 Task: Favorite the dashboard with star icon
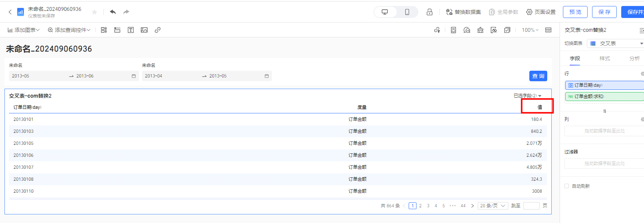pyautogui.click(x=95, y=12)
